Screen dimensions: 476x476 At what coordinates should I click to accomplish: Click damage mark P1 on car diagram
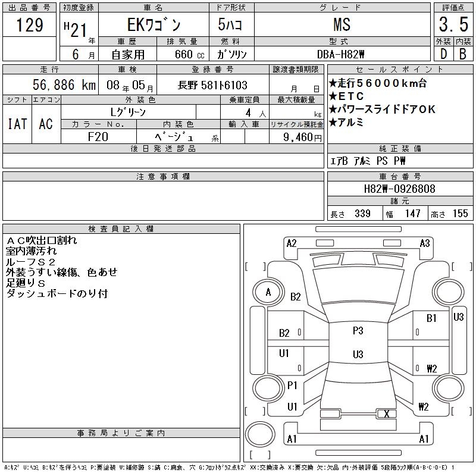[292, 386]
